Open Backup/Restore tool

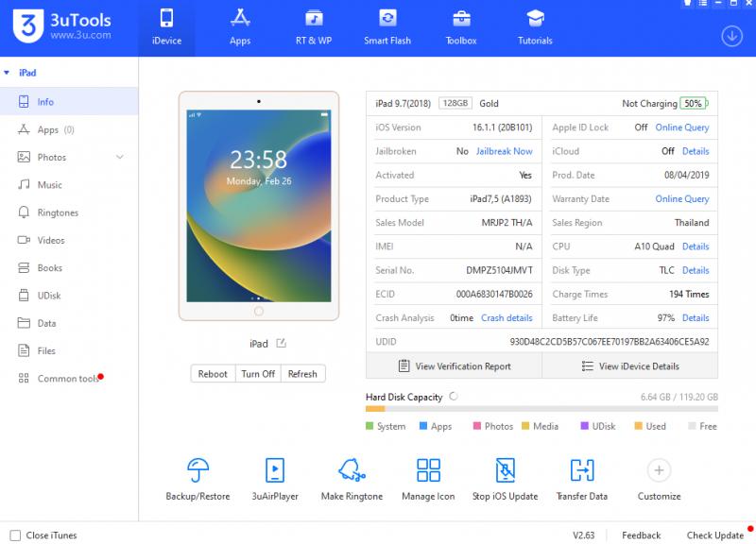click(x=198, y=479)
